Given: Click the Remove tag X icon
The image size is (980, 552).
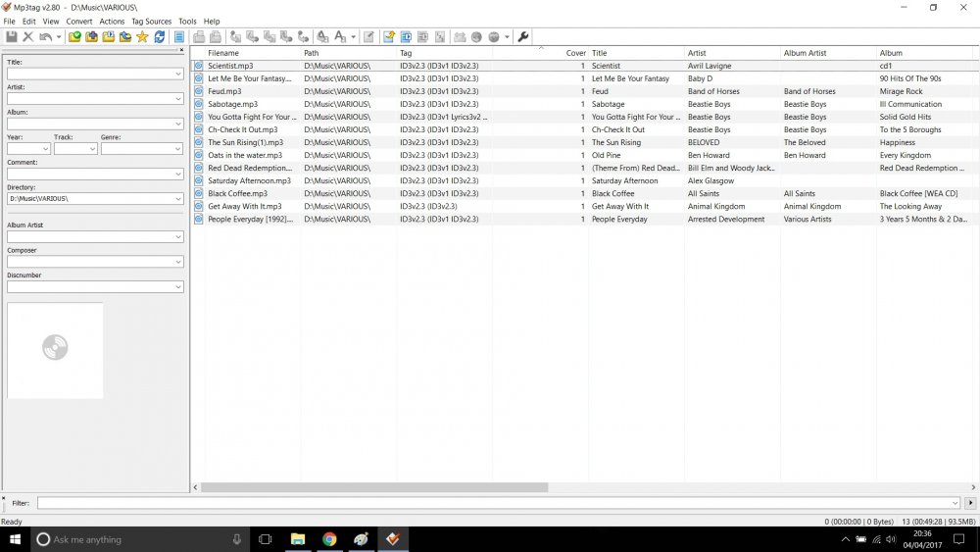Looking at the screenshot, I should tap(28, 37).
